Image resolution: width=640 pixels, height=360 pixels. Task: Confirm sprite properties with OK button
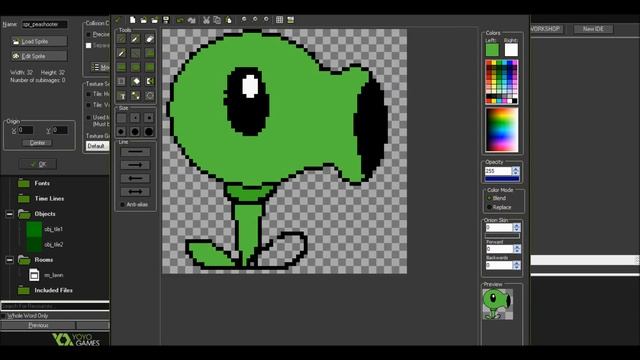[38, 164]
